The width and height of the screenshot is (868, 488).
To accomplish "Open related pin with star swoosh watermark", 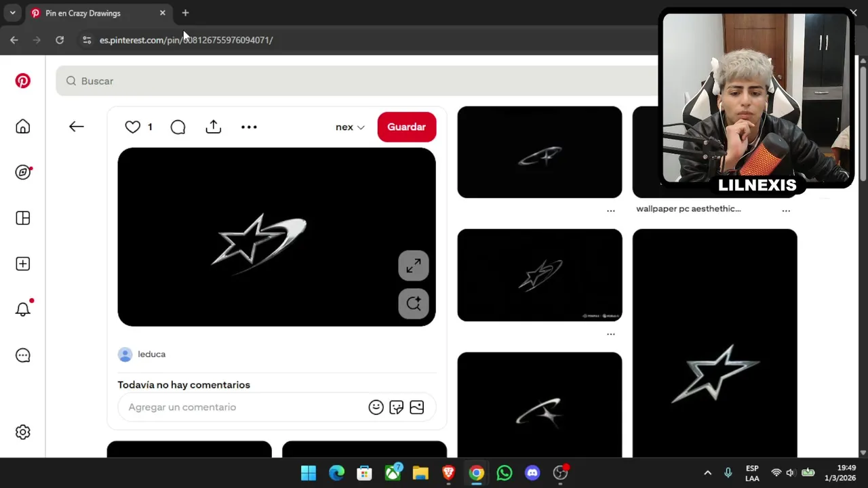I will click(540, 275).
